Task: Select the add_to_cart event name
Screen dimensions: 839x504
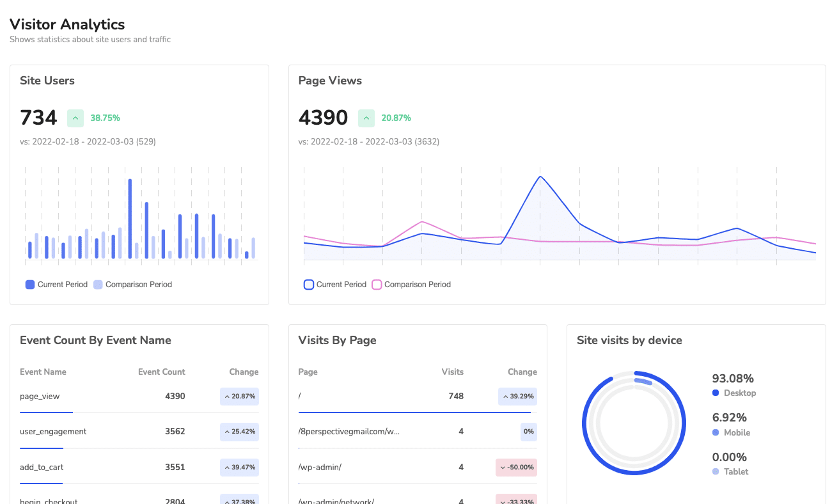Action: (x=42, y=468)
